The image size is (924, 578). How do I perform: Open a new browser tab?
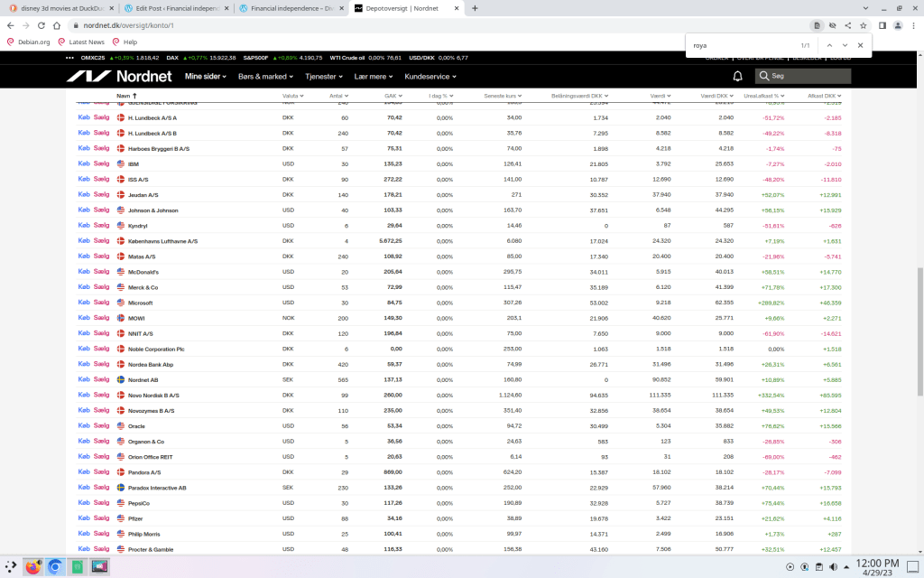pos(475,8)
